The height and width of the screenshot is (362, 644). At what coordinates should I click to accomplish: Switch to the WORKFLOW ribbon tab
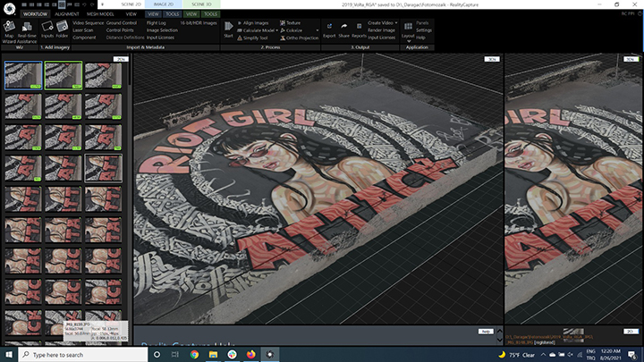[35, 14]
